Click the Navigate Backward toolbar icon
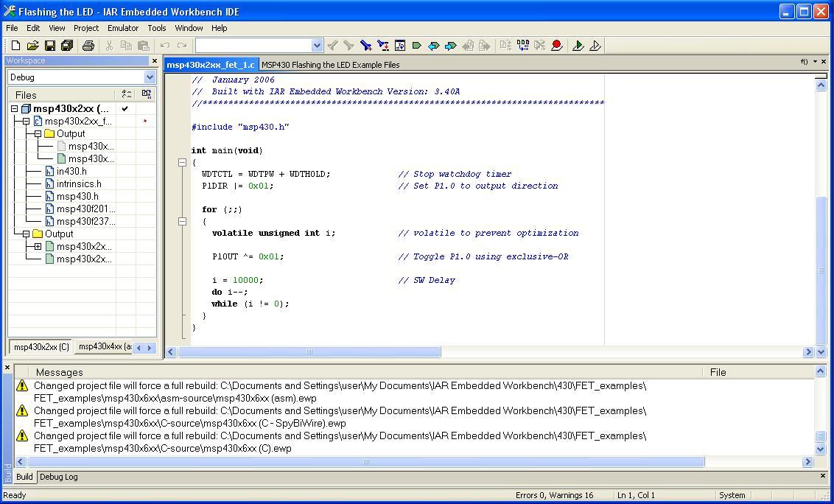 [x=468, y=46]
